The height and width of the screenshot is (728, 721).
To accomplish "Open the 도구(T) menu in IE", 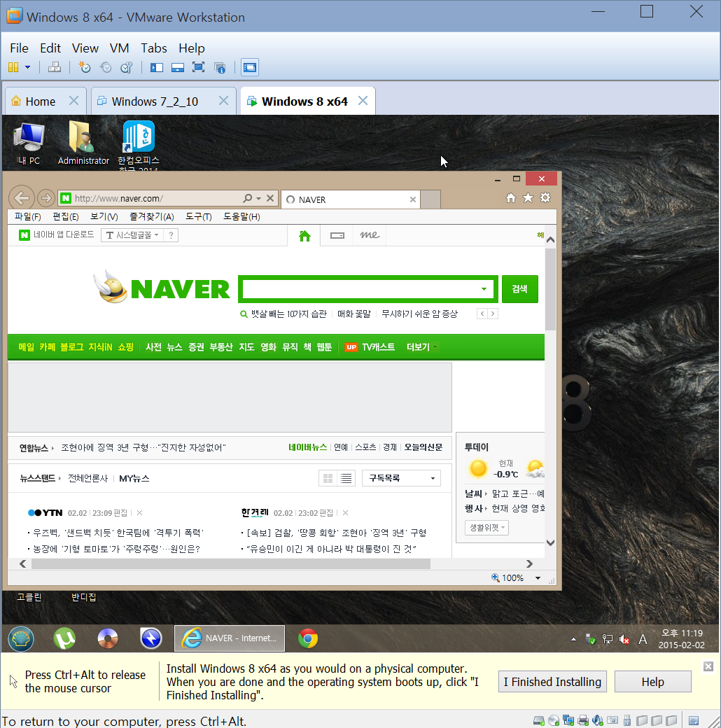I will click(x=199, y=217).
